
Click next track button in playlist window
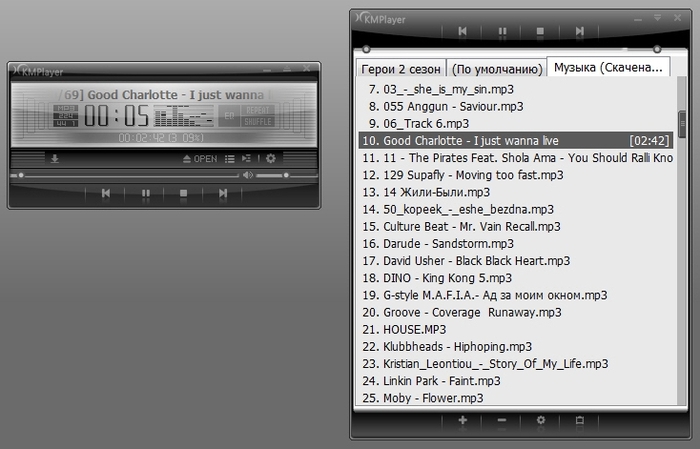[579, 31]
